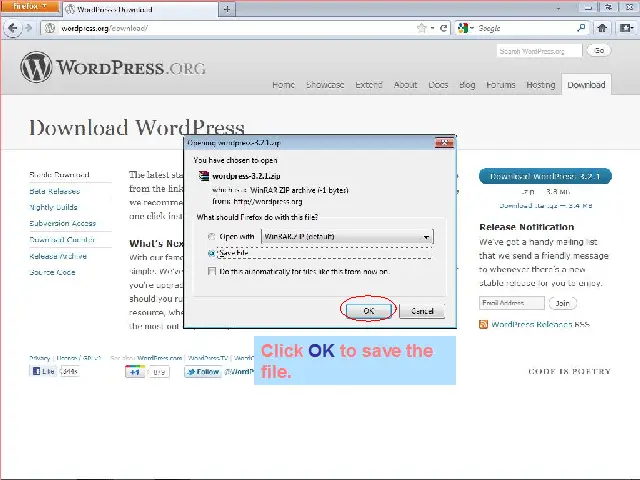Screen dimensions: 640x480
Task: Open the Subversion Access sidebar link
Action: (62, 223)
